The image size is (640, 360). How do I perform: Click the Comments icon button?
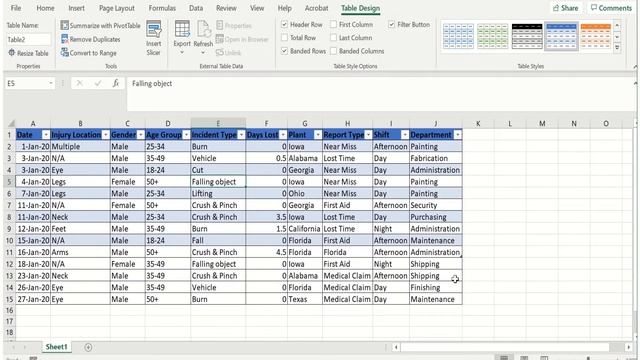pos(611,8)
